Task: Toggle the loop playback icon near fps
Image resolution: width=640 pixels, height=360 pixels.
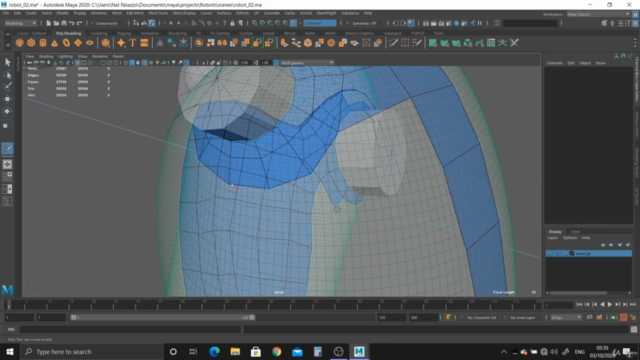Action: tap(590, 317)
